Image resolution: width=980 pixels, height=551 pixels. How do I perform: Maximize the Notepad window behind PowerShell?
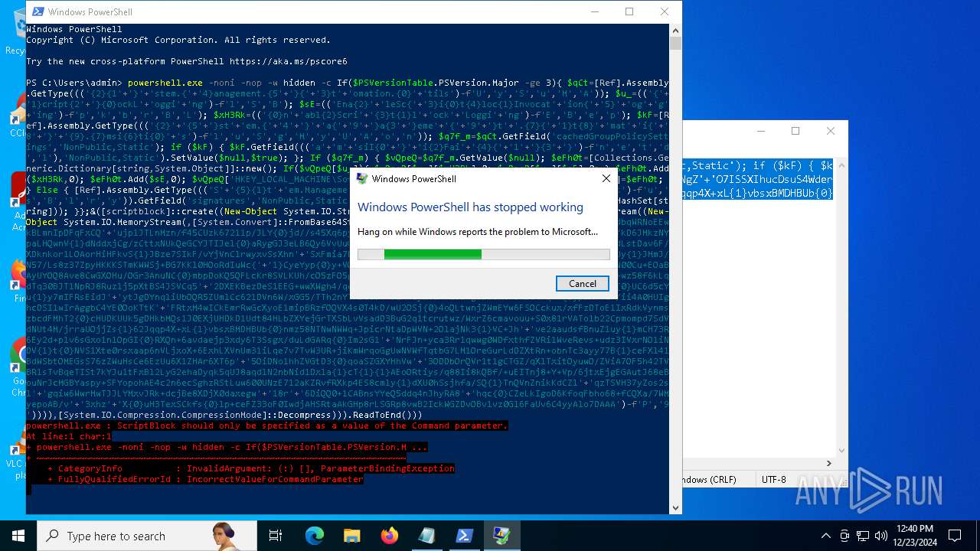click(795, 131)
